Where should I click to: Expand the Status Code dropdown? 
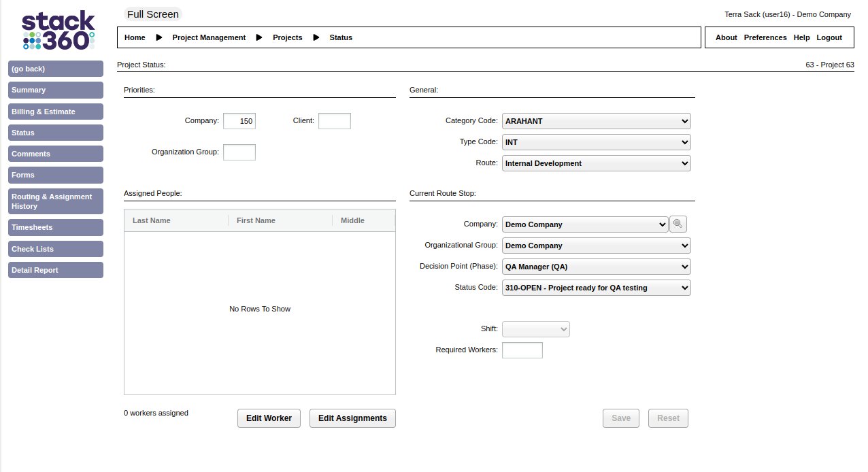tap(596, 288)
